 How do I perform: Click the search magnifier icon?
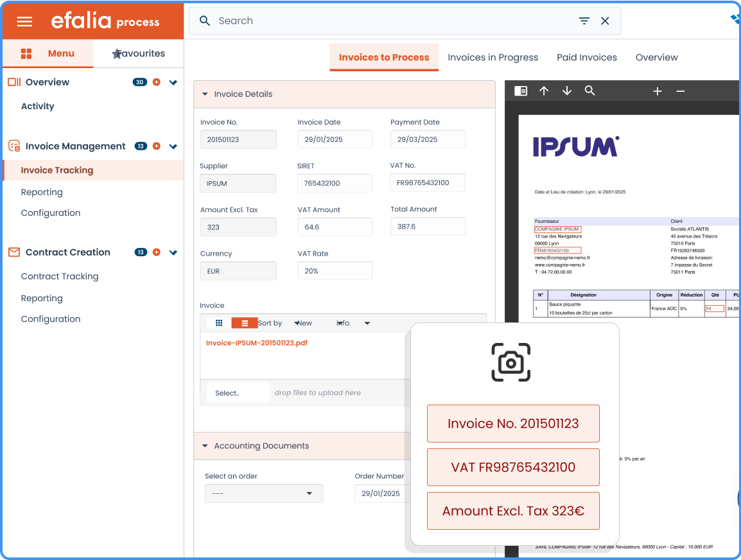click(205, 21)
